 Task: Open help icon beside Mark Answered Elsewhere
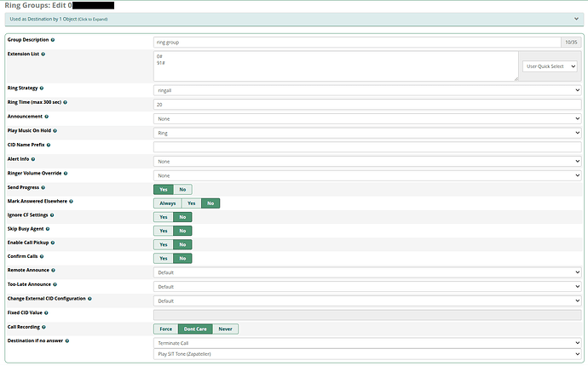click(72, 201)
